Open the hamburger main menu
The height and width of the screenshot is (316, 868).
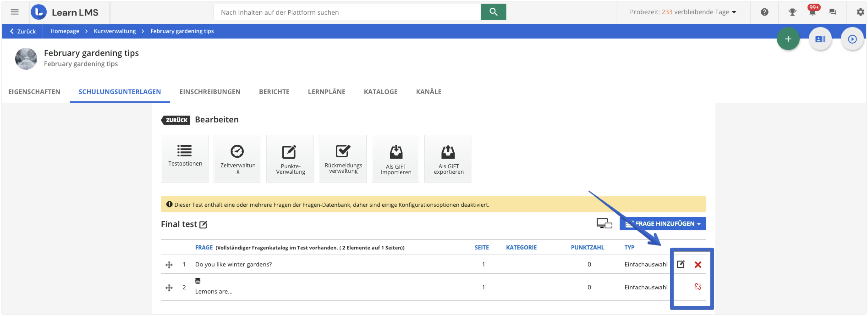14,12
